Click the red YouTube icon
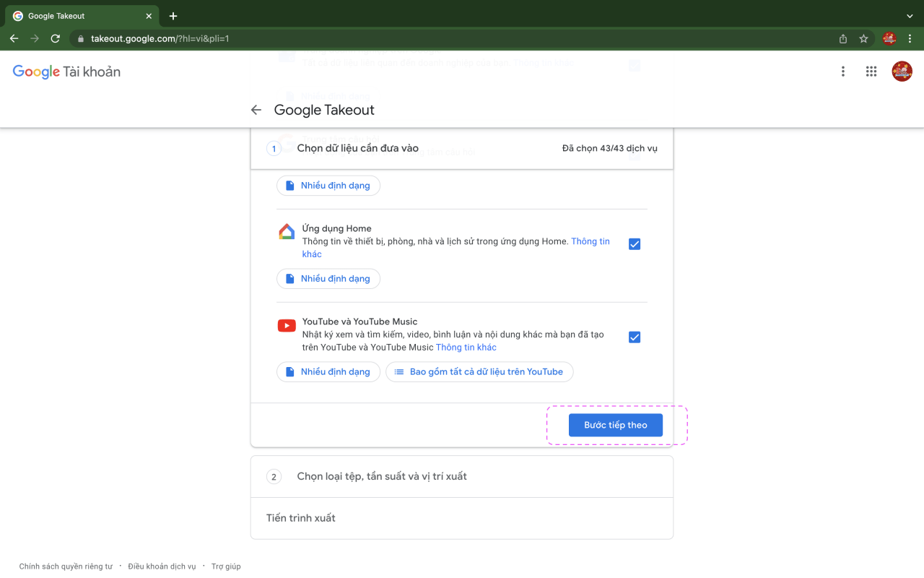The width and height of the screenshot is (924, 578). [287, 326]
